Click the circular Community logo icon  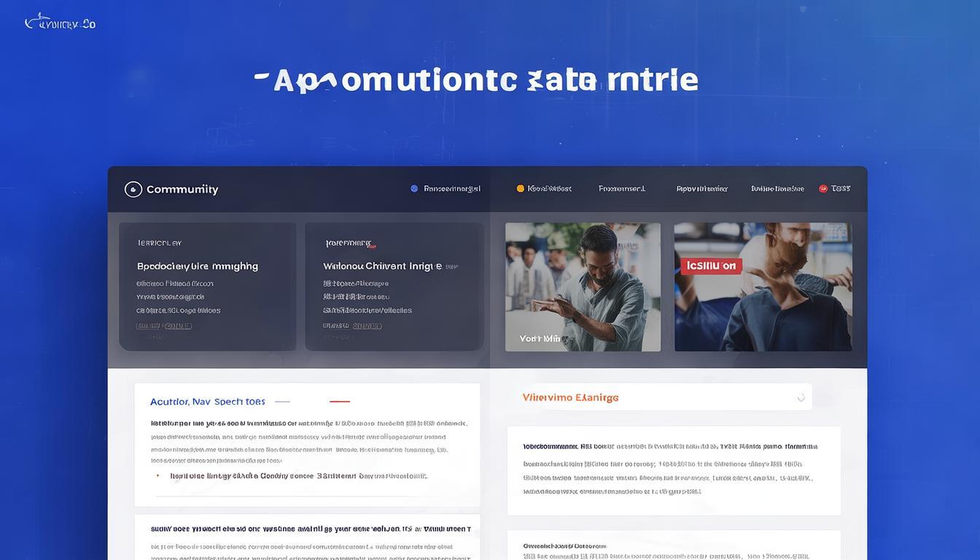coord(133,190)
